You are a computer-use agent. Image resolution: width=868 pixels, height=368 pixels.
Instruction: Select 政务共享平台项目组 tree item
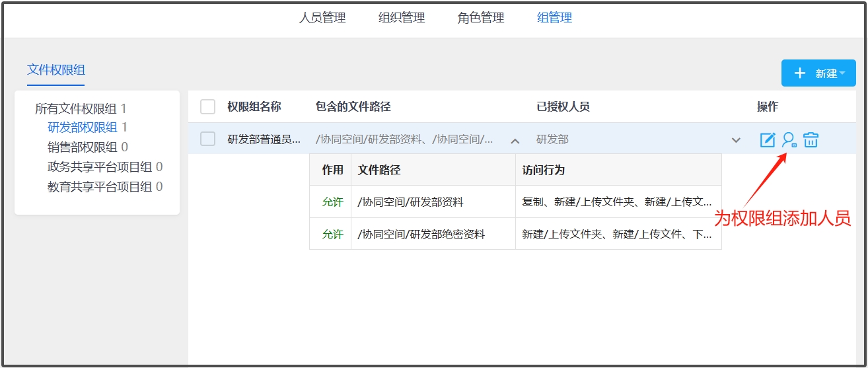coord(100,167)
